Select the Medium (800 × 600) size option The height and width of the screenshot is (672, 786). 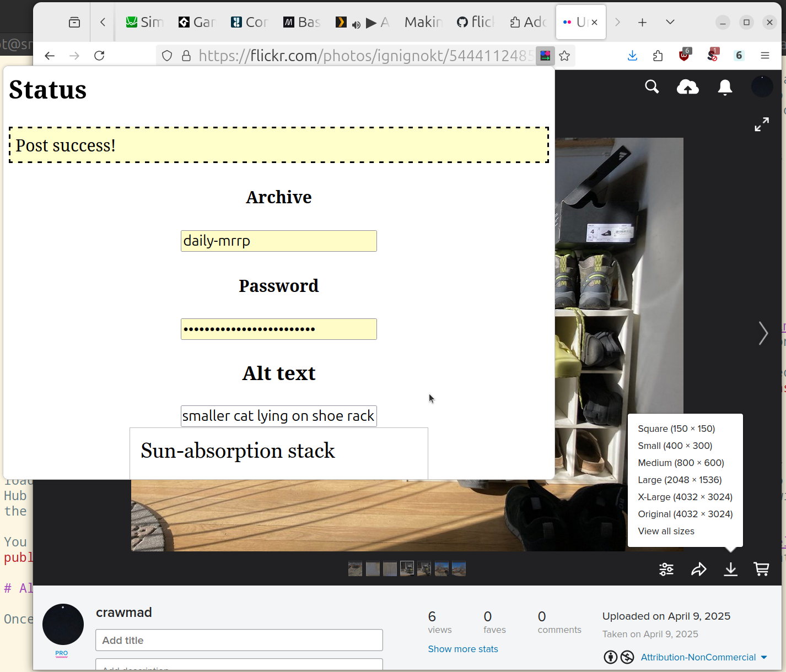pyautogui.click(x=681, y=463)
